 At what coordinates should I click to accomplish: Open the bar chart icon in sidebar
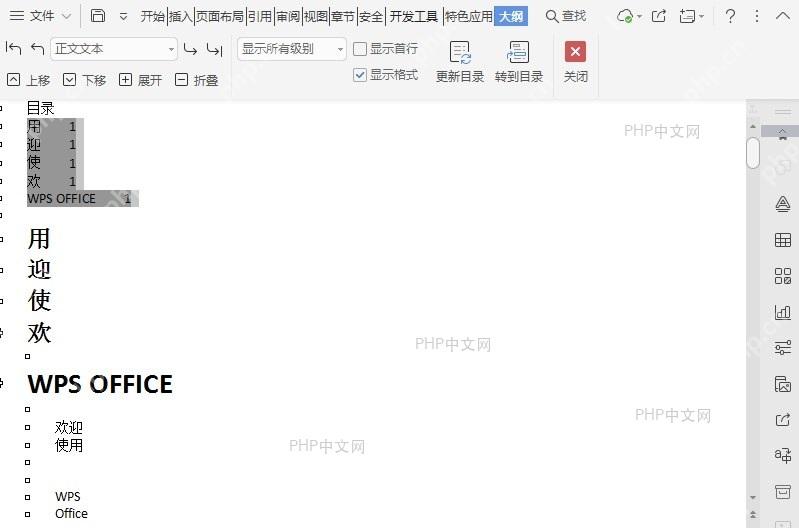coord(783,312)
